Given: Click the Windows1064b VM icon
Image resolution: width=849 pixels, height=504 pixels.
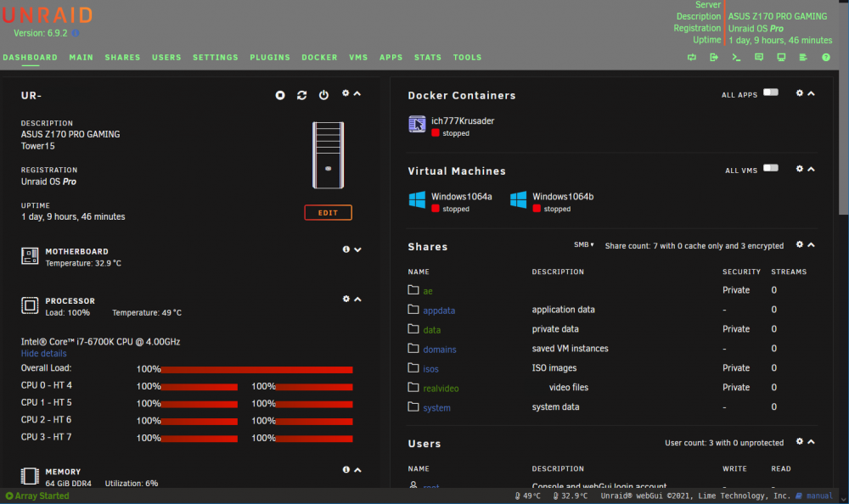Looking at the screenshot, I should (x=518, y=199).
